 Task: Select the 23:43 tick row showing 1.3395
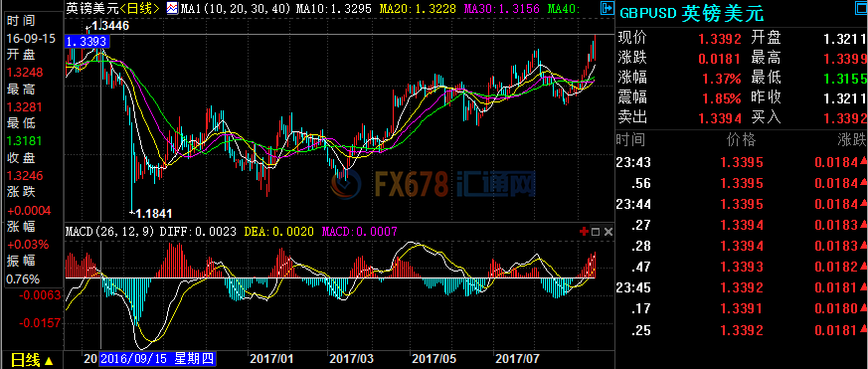(742, 162)
